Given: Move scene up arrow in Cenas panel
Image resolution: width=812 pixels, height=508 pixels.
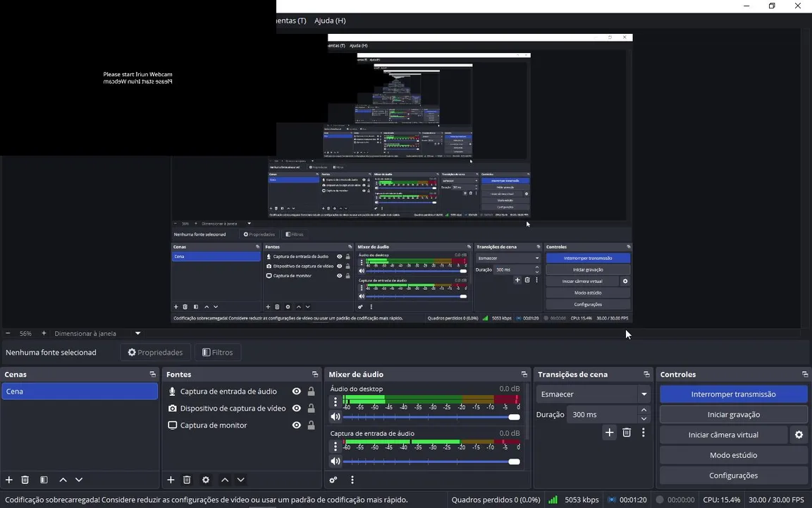Looking at the screenshot, I should [x=63, y=480].
